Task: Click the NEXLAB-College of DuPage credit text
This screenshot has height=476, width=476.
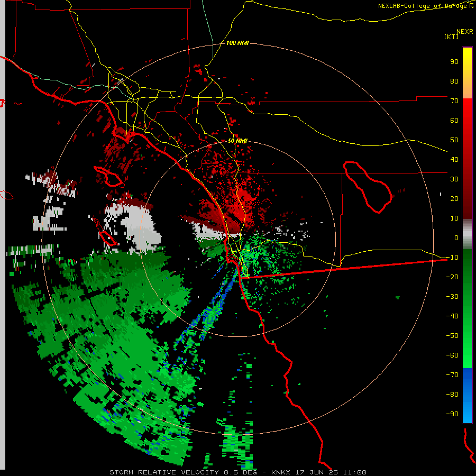Action: coord(425,6)
